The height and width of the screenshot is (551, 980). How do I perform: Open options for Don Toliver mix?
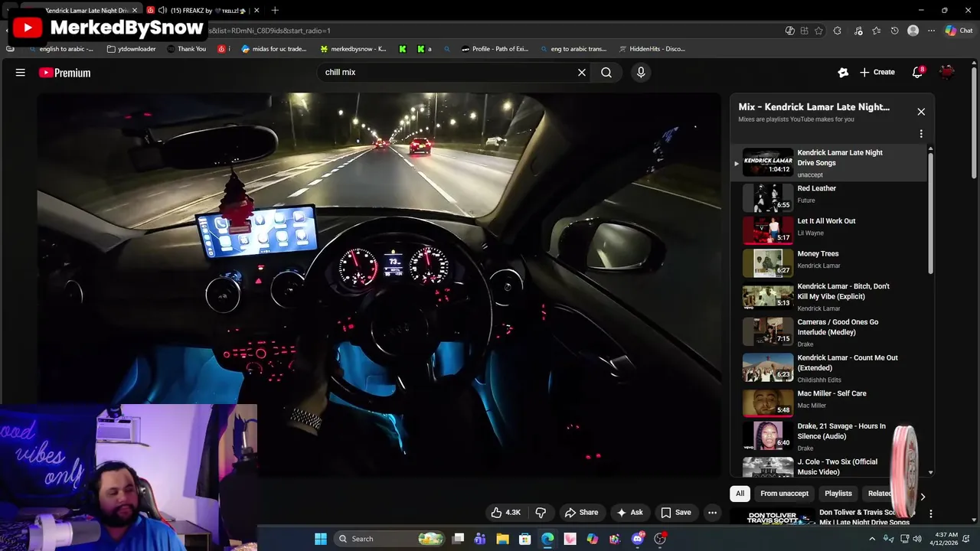click(x=931, y=514)
